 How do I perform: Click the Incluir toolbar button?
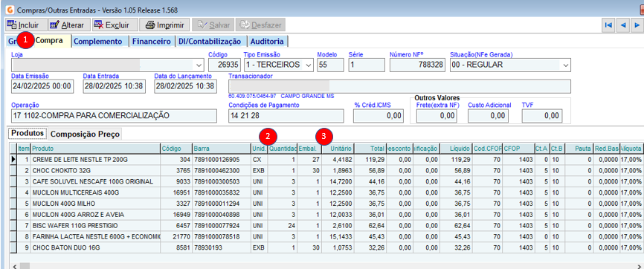26,25
